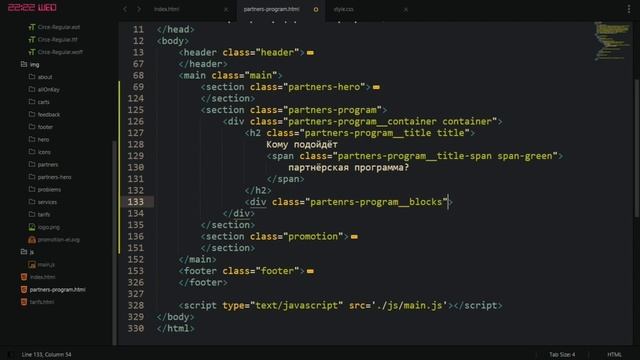The image size is (640, 360).
Task: Click the closing </html> tag on line 330
Action: pyautogui.click(x=176, y=329)
